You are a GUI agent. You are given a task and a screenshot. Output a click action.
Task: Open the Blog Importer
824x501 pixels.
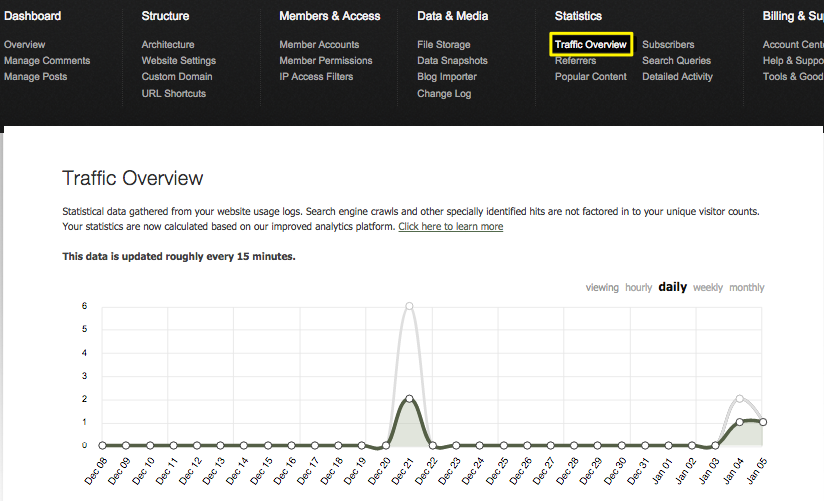click(447, 77)
